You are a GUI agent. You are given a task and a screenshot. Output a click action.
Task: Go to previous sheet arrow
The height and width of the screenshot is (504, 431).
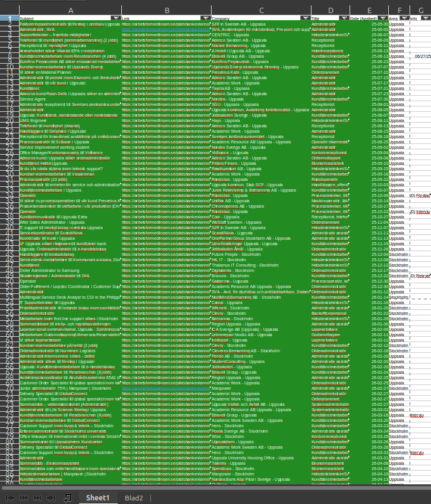24,498
